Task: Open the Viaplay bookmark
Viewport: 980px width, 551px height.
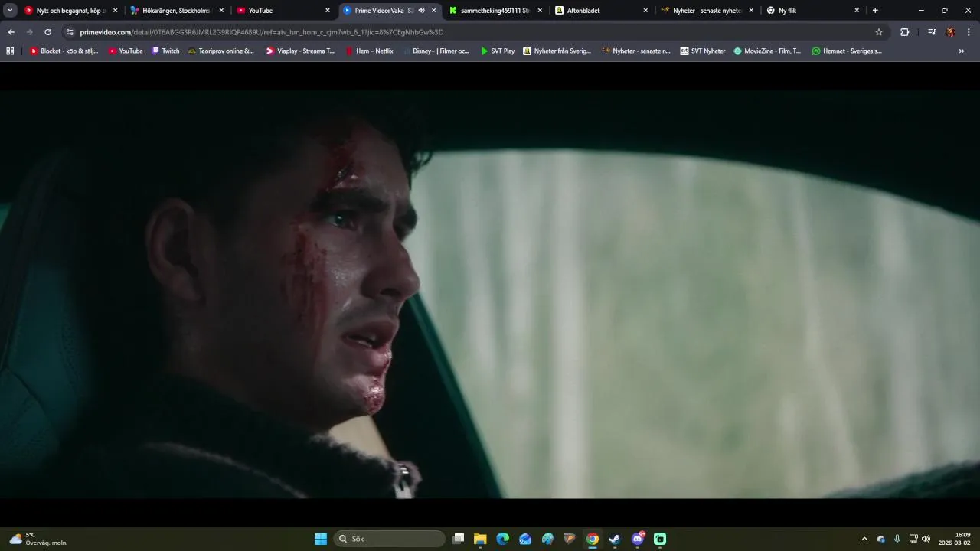Action: pyautogui.click(x=300, y=51)
